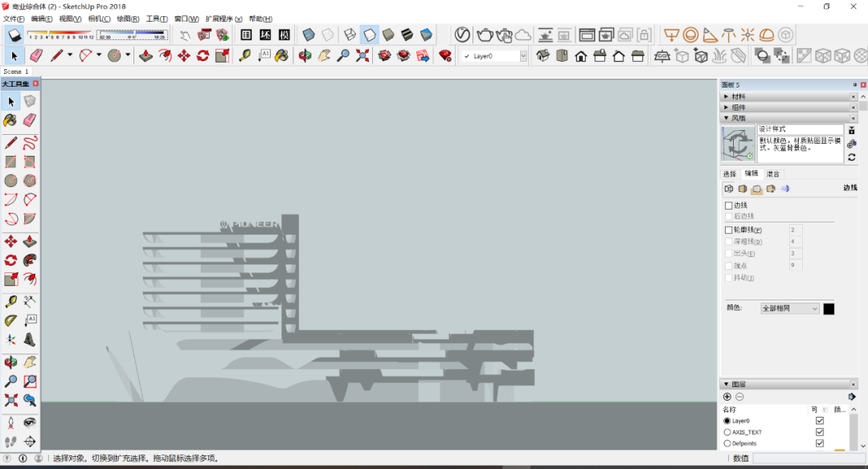Switch to the 混合 tab
Viewport: 868px width, 469px height.
(x=773, y=173)
